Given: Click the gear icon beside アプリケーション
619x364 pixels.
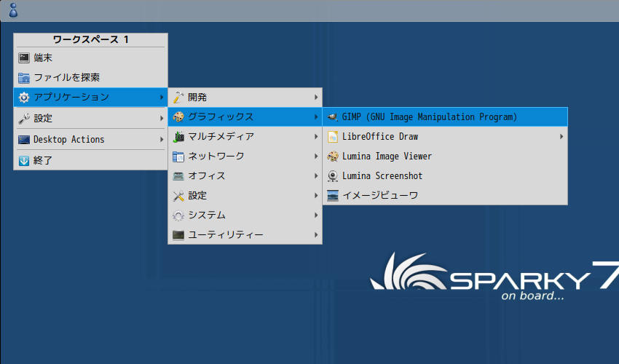Looking at the screenshot, I should pyautogui.click(x=24, y=97).
